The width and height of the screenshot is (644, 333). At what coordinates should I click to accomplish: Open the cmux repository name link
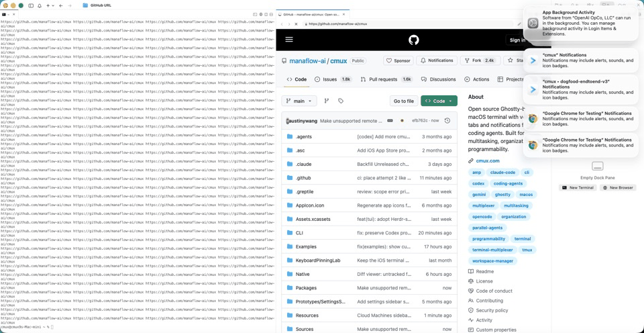[x=338, y=61]
